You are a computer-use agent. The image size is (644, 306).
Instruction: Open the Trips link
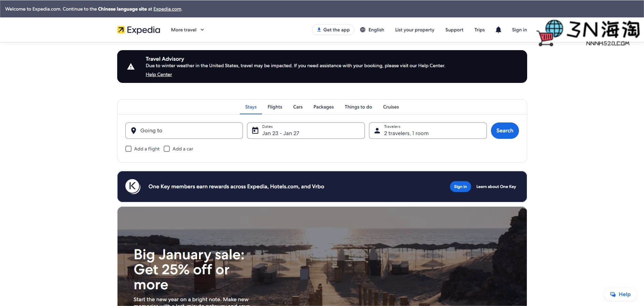point(479,30)
